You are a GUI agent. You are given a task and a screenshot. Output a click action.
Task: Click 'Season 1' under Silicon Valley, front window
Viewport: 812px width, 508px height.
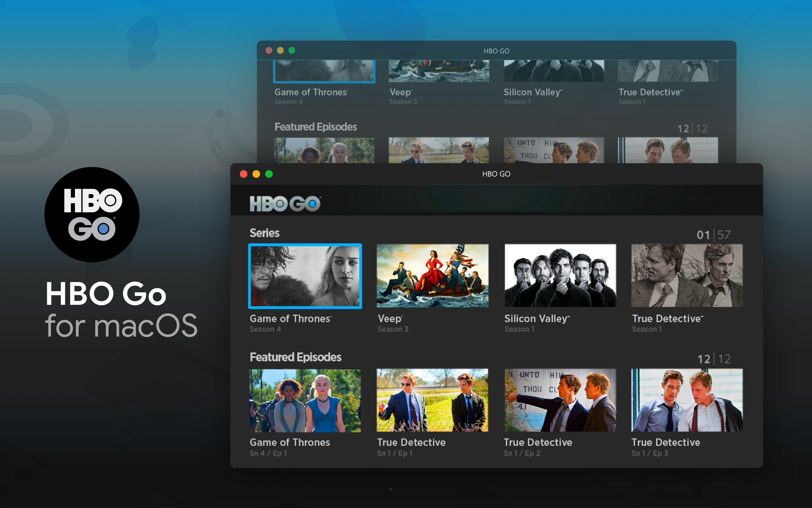click(x=520, y=329)
